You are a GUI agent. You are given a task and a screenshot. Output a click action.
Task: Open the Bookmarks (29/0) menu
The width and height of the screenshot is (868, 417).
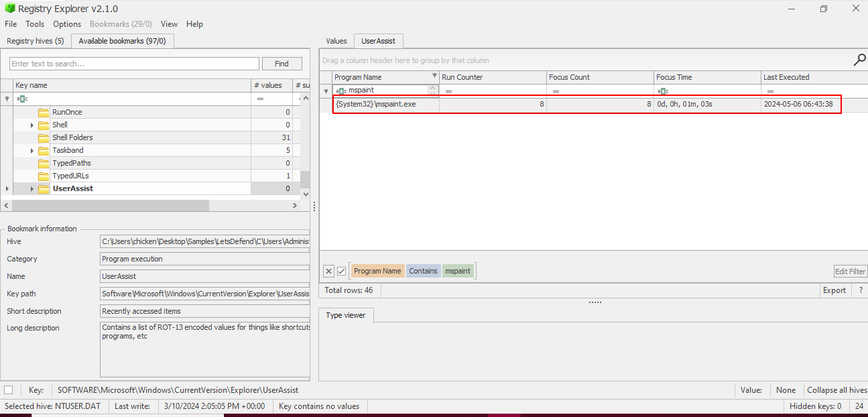(x=121, y=23)
